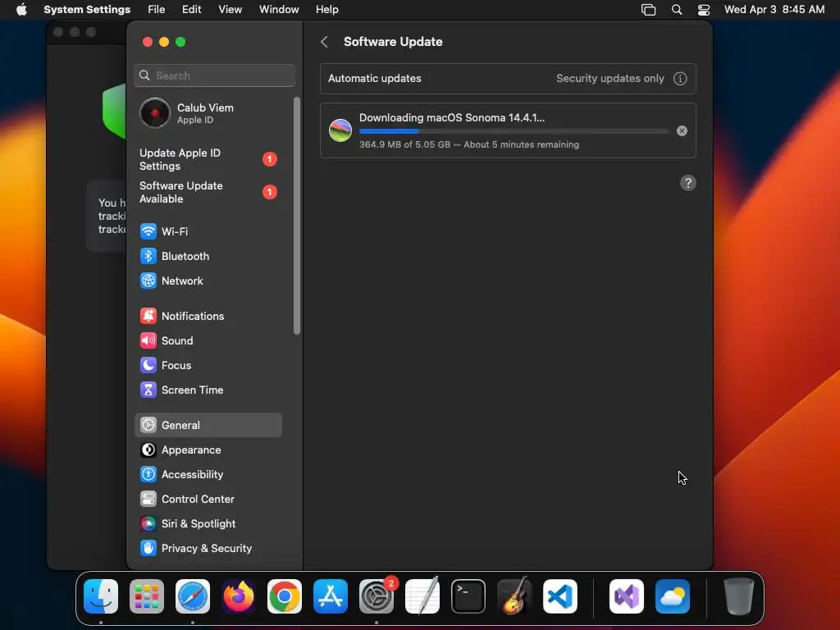Open Visual Studio from the Dock
The width and height of the screenshot is (840, 630).
627,596
